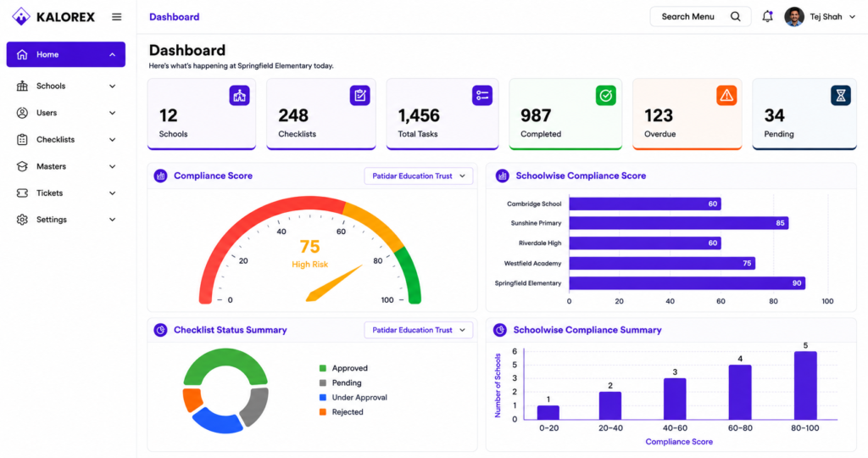Open the 248 Checklists stat card
Screen dimensions: 868x458
point(321,114)
